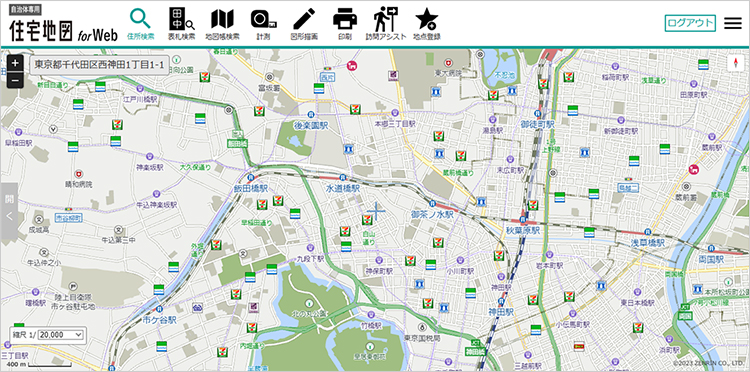Click the 御茶ノ水駅 station label on map
The image size is (750, 372).
(x=432, y=215)
